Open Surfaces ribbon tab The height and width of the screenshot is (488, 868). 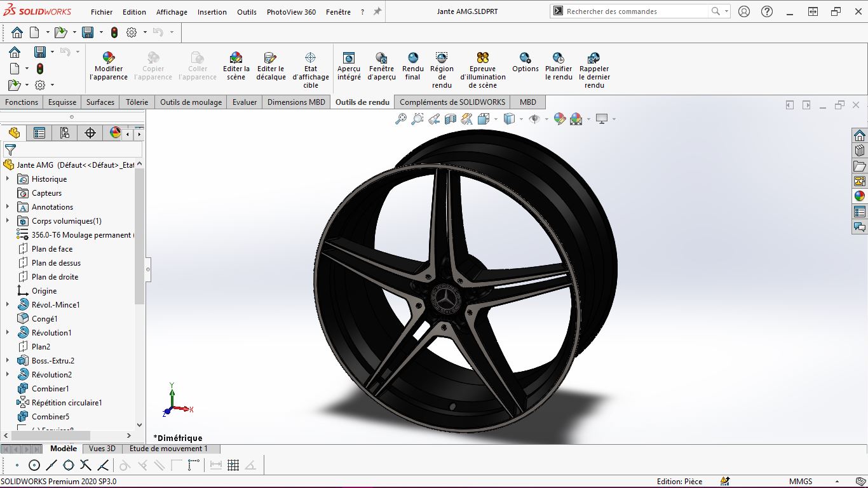(x=100, y=102)
